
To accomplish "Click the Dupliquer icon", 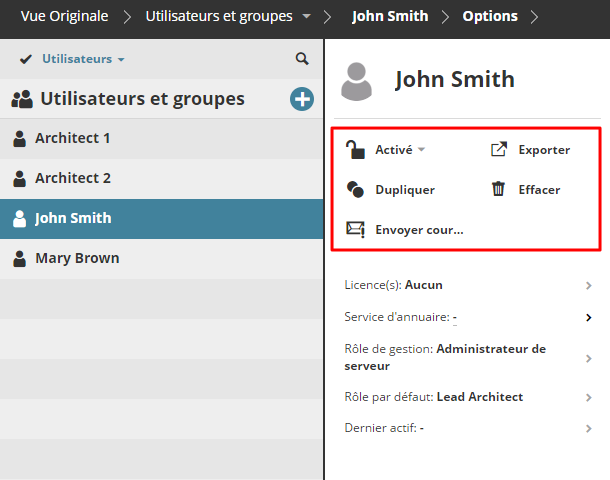I will point(355,189).
